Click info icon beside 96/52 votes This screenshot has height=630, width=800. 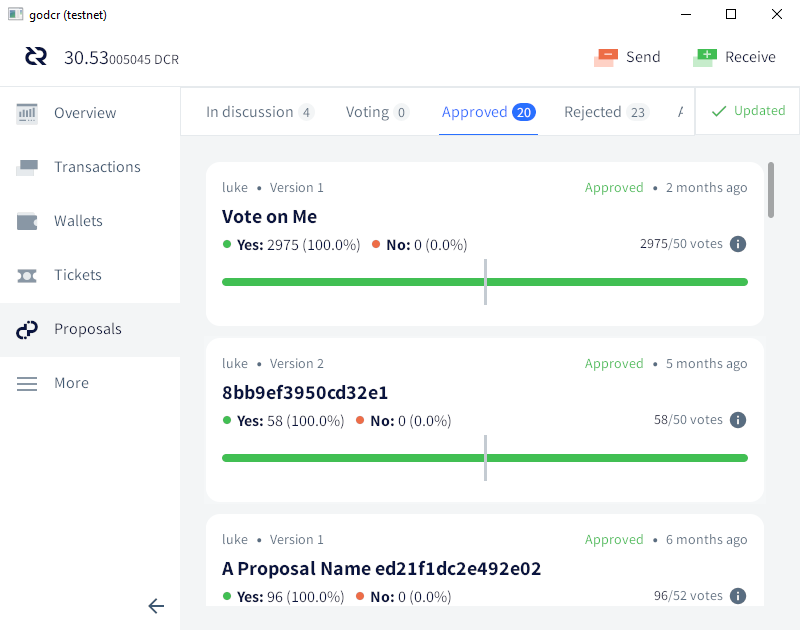(x=738, y=596)
